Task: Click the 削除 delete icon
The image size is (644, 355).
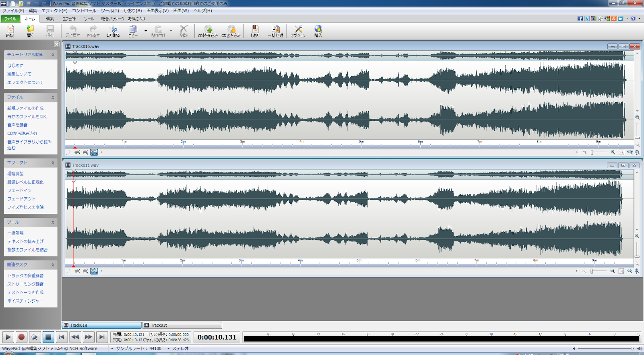Action: (x=184, y=31)
